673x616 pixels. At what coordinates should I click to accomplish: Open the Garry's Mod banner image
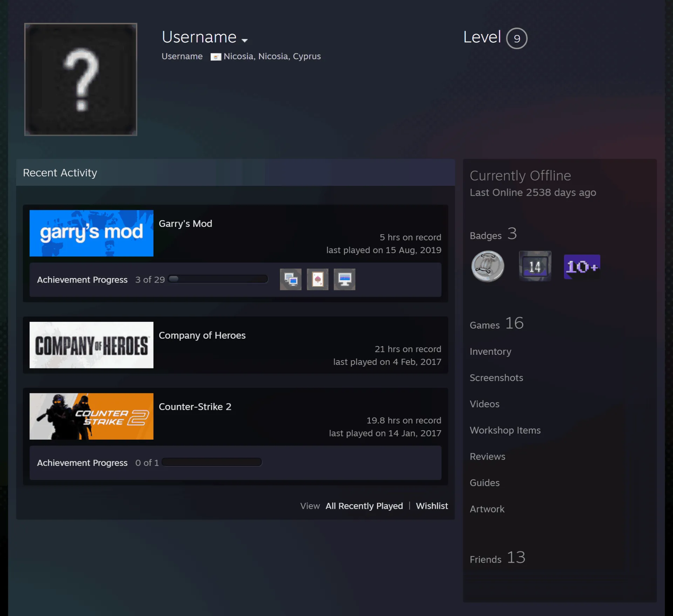coord(91,233)
